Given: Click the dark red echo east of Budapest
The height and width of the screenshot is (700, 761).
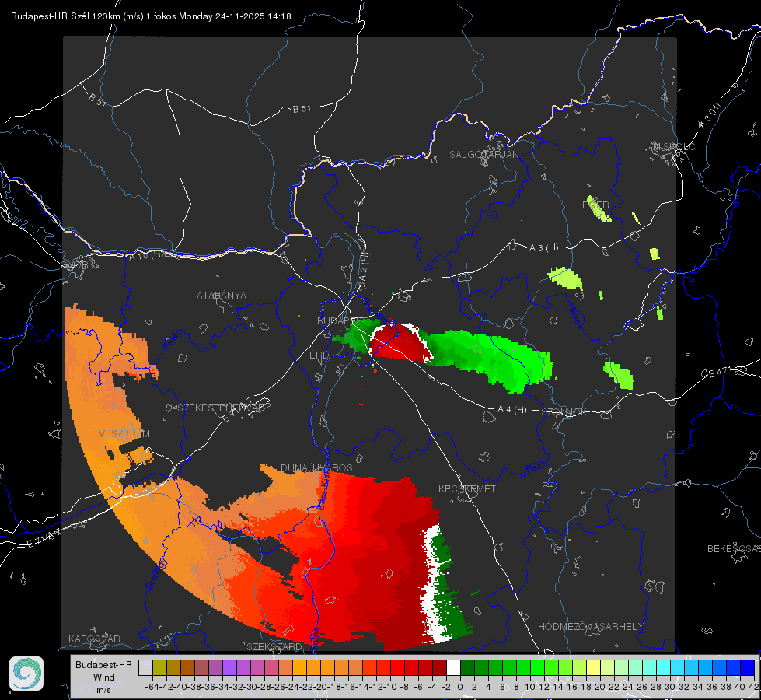Looking at the screenshot, I should (399, 343).
